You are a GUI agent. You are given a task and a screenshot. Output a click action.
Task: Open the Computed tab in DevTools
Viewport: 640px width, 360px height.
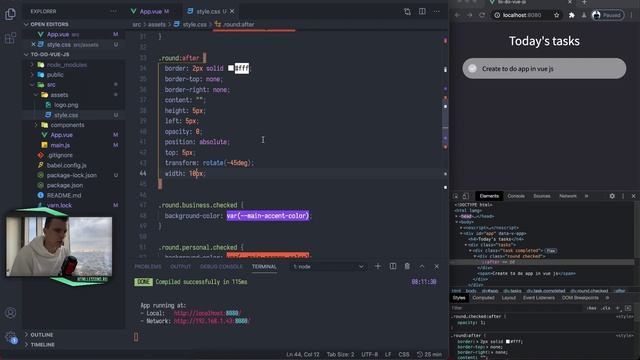point(483,298)
